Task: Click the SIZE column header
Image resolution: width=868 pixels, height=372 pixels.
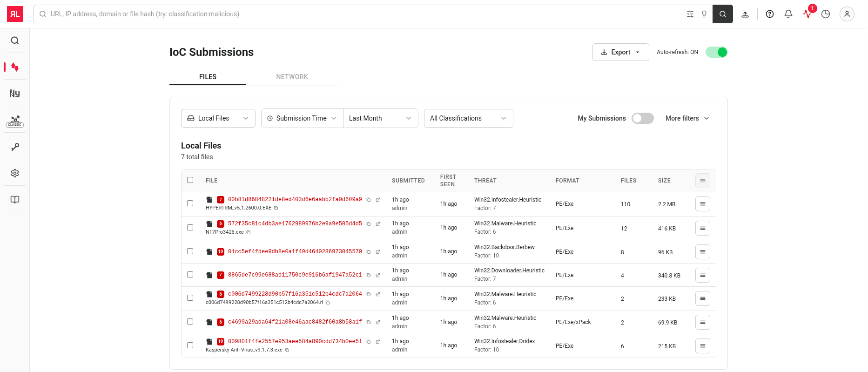Action: 664,181
